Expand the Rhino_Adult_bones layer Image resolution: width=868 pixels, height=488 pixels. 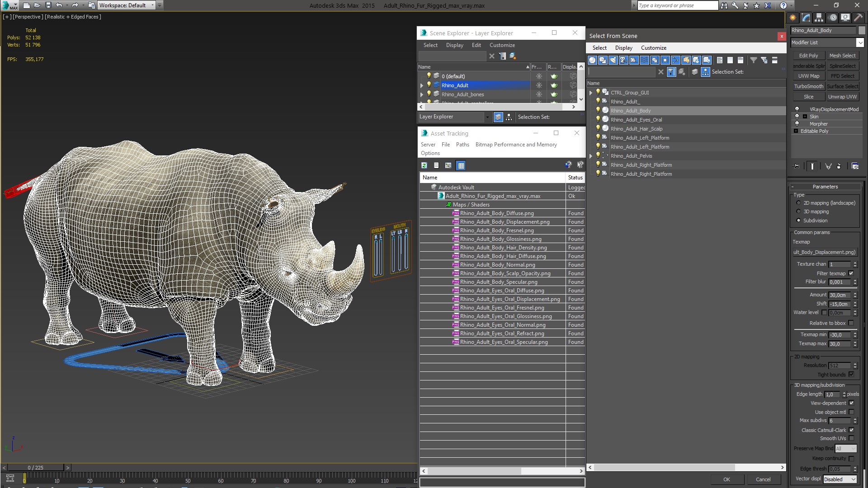pos(422,94)
